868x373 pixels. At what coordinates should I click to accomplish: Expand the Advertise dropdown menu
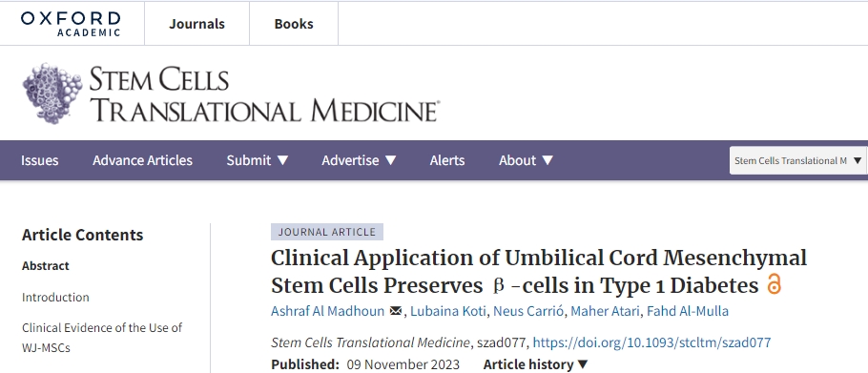360,160
